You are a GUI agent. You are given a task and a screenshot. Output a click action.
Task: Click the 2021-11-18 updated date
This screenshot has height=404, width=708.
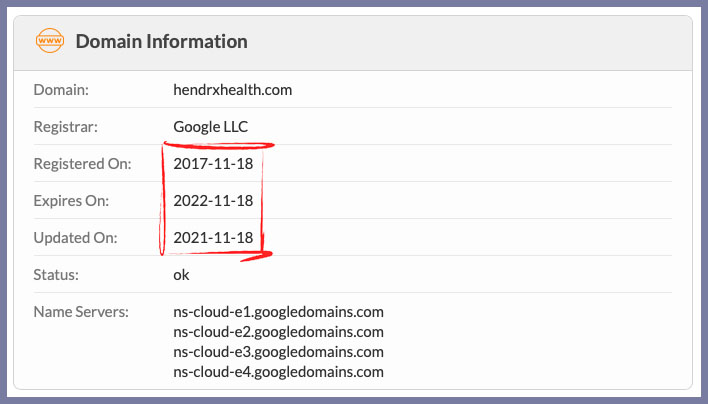(213, 237)
